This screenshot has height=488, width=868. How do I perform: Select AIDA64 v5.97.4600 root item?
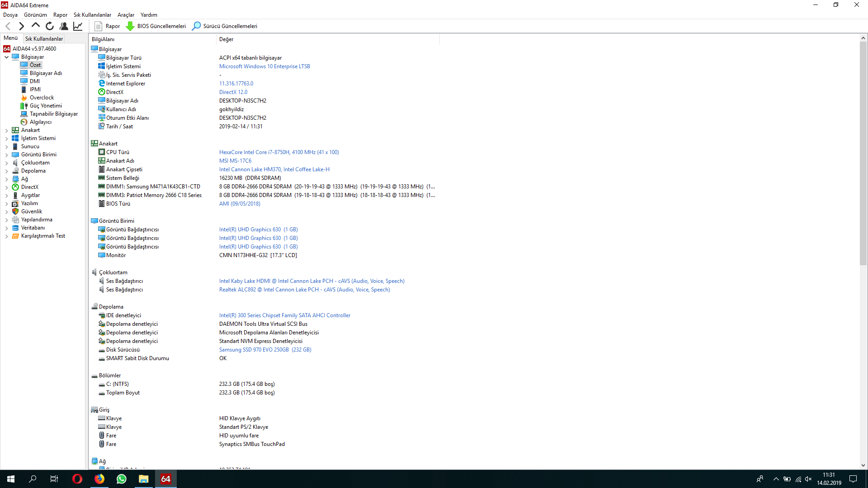(34, 49)
